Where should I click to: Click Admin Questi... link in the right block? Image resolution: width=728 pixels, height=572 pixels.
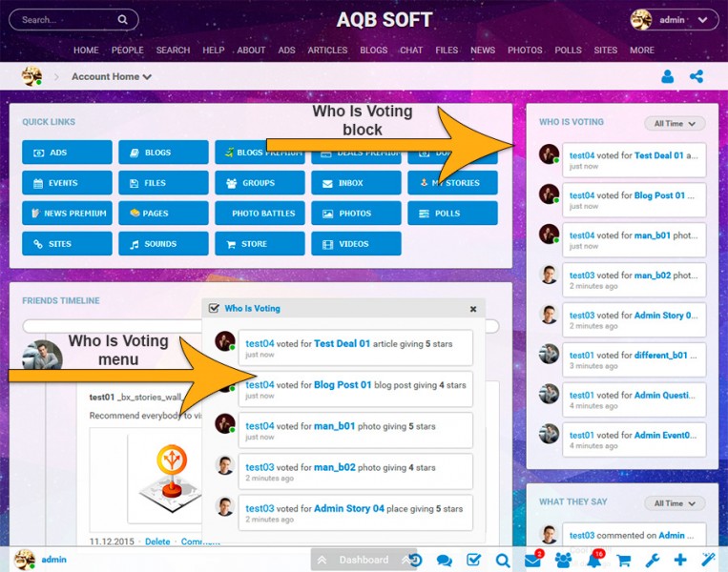click(665, 395)
